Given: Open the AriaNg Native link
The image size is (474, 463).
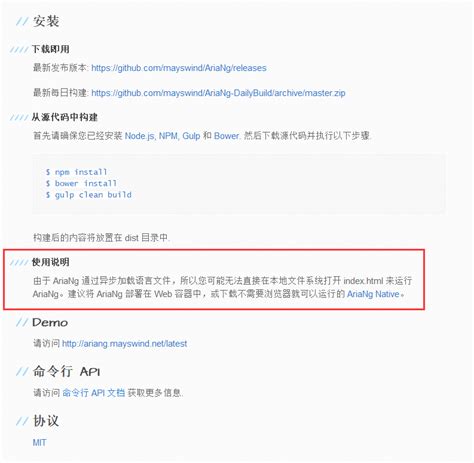Looking at the screenshot, I should coord(373,294).
